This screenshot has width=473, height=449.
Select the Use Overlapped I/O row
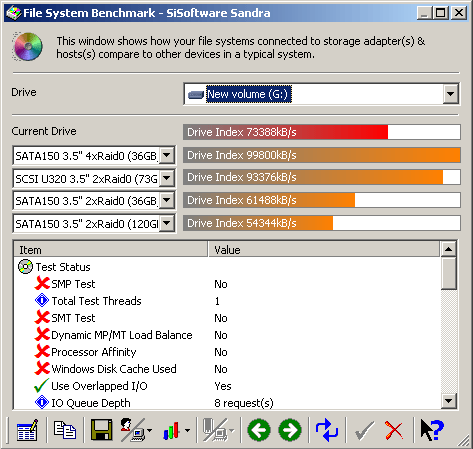tap(227, 386)
